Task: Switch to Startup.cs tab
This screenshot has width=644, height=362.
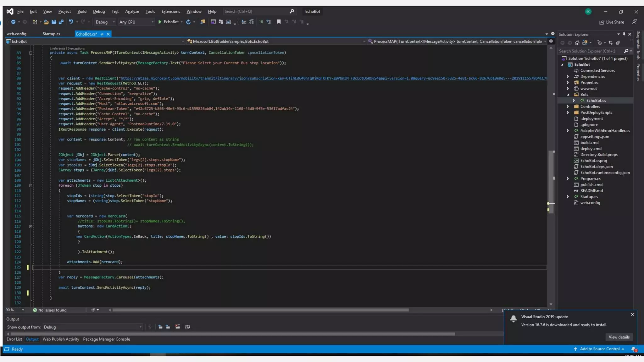Action: pyautogui.click(x=51, y=34)
